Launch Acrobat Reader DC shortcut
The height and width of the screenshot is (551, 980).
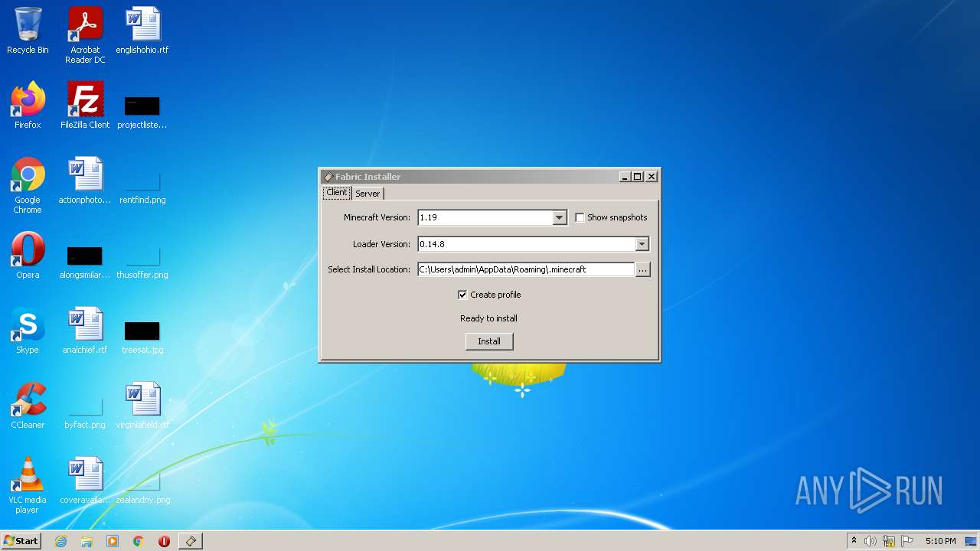click(85, 35)
